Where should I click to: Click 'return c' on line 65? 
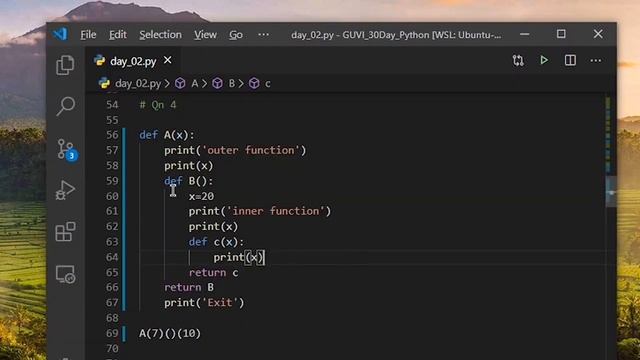click(213, 272)
